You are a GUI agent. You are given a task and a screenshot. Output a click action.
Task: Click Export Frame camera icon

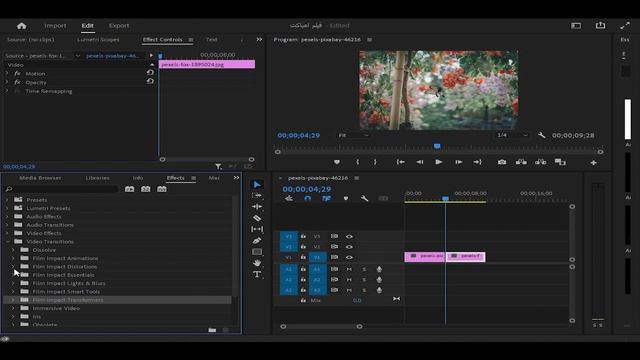502,162
